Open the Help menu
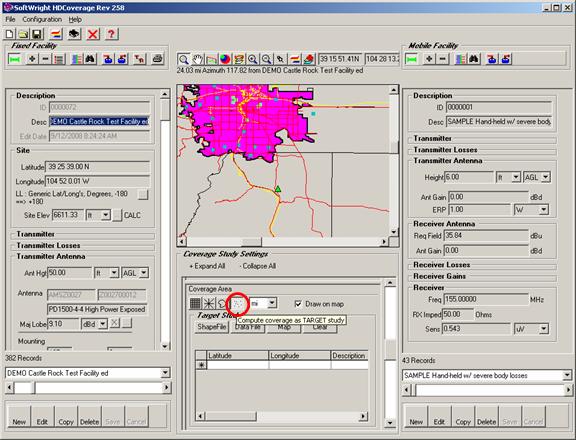 click(x=75, y=19)
